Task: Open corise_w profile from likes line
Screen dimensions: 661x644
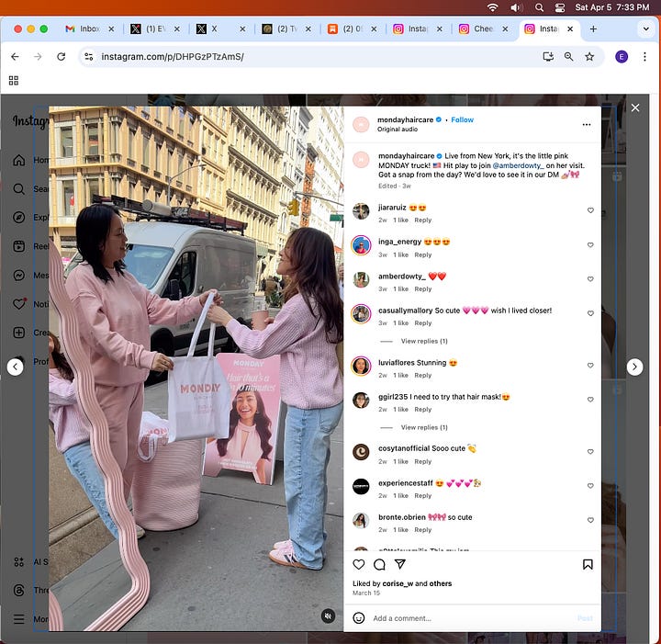Action: (398, 583)
